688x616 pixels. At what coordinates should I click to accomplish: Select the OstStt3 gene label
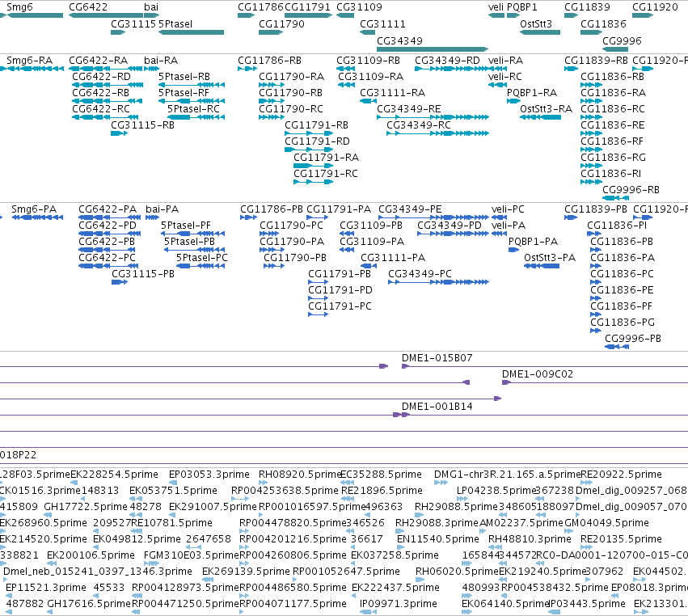coord(536,23)
